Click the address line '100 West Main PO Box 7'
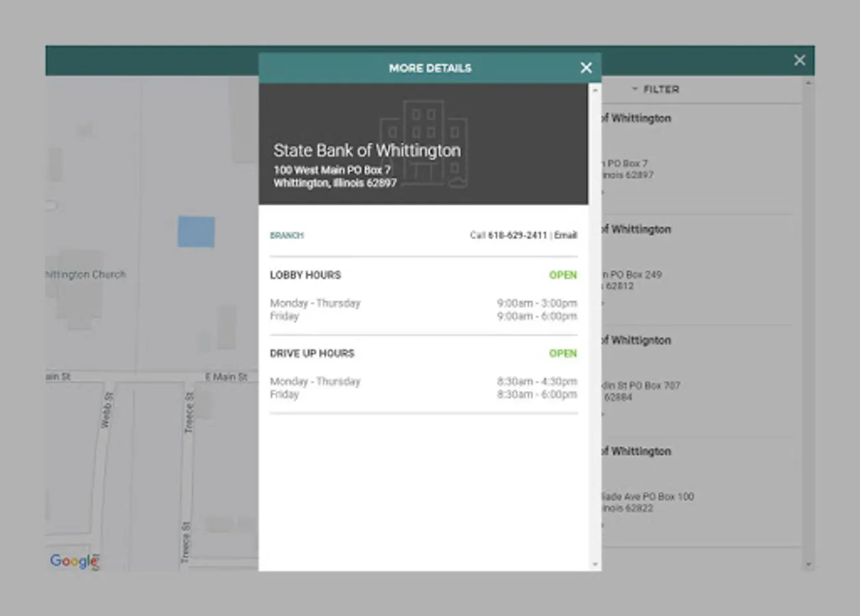 coord(332,170)
